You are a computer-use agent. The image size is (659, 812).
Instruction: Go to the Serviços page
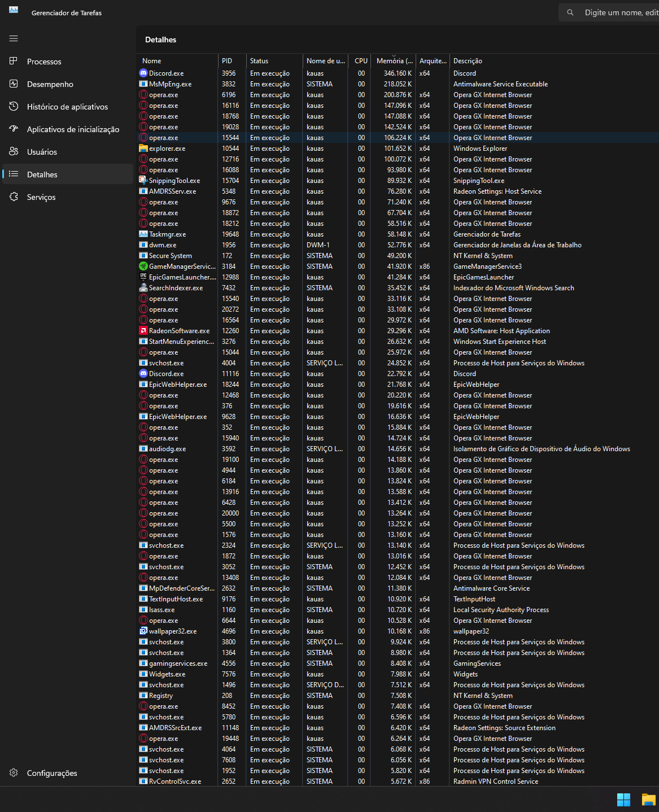(x=68, y=197)
